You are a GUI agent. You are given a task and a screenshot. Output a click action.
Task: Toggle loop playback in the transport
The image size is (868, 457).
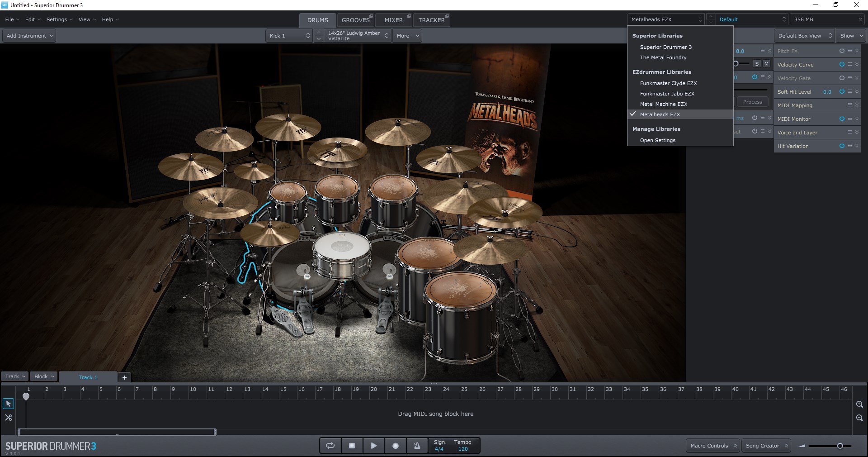[x=330, y=446]
